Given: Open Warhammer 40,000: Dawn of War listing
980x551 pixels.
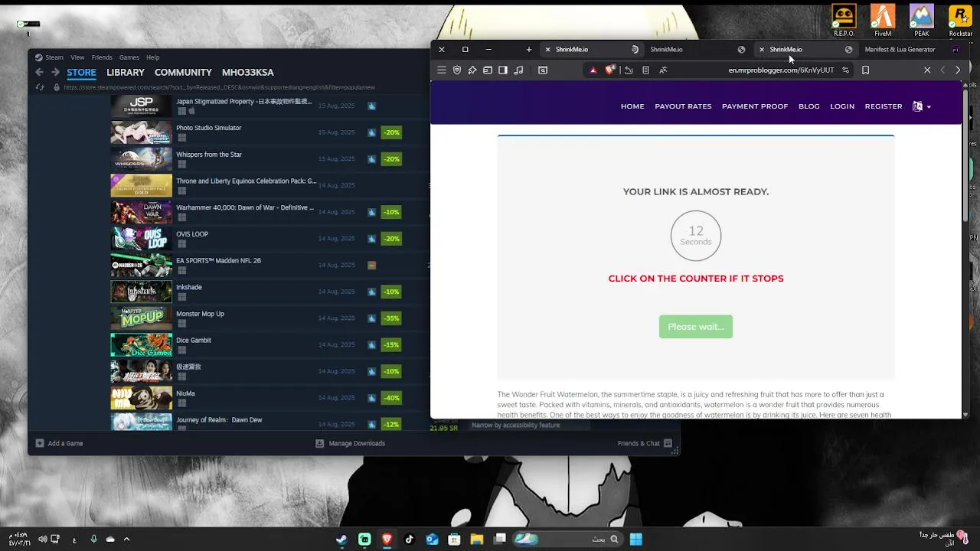Looking at the screenshot, I should pyautogui.click(x=245, y=207).
